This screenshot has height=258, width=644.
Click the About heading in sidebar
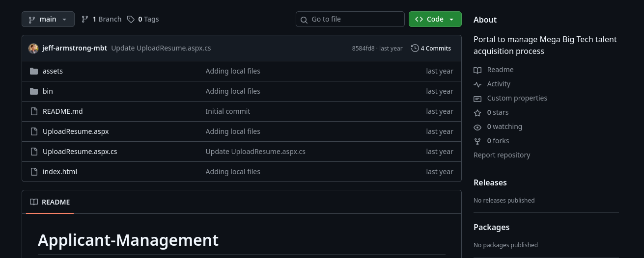485,20
